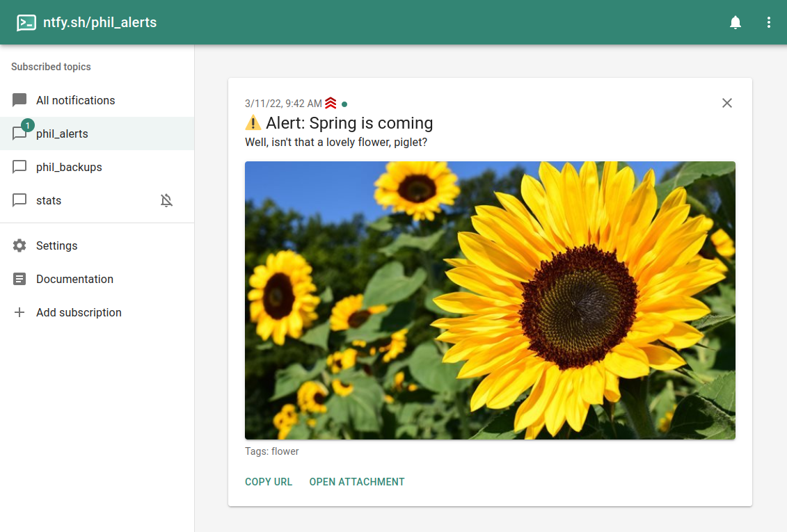Click the Add subscription plus icon
The height and width of the screenshot is (532, 787).
19,312
